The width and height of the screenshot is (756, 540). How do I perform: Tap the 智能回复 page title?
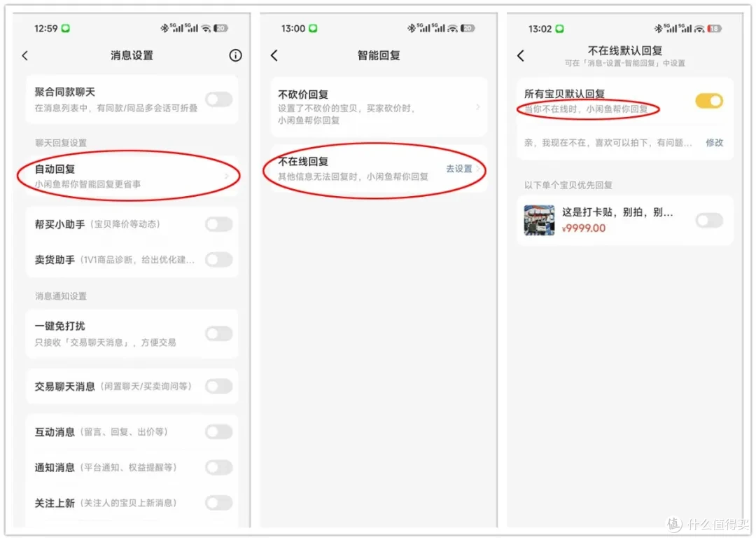(379, 55)
